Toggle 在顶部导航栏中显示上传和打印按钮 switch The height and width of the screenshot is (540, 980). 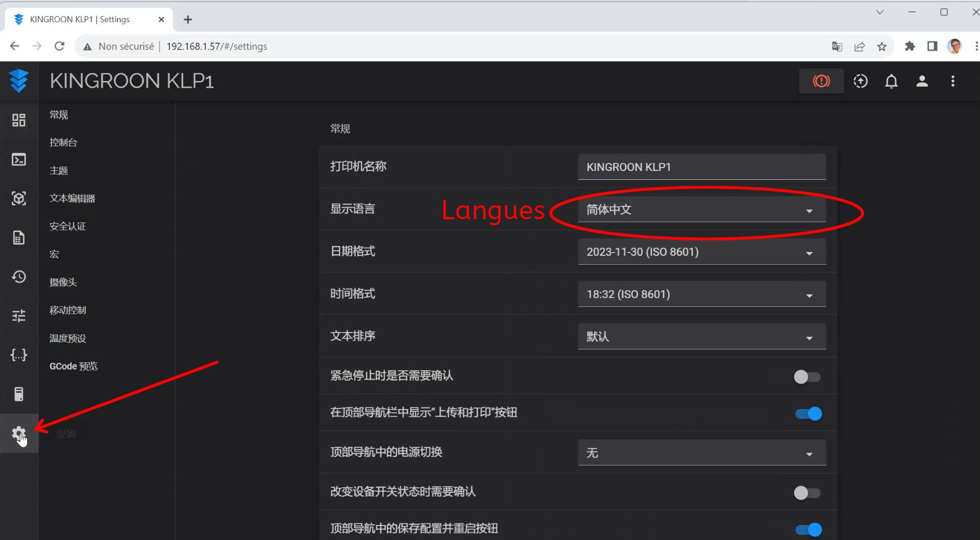[x=809, y=413]
